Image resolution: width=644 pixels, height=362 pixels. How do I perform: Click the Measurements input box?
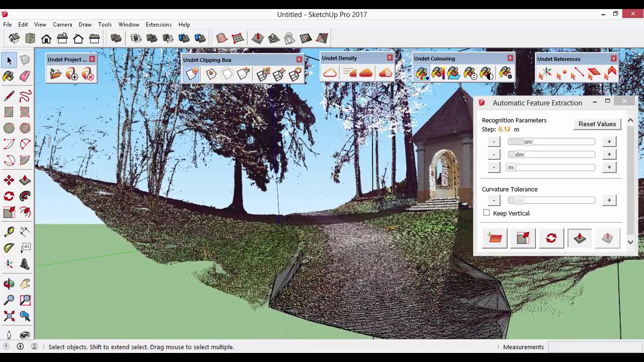tap(595, 347)
